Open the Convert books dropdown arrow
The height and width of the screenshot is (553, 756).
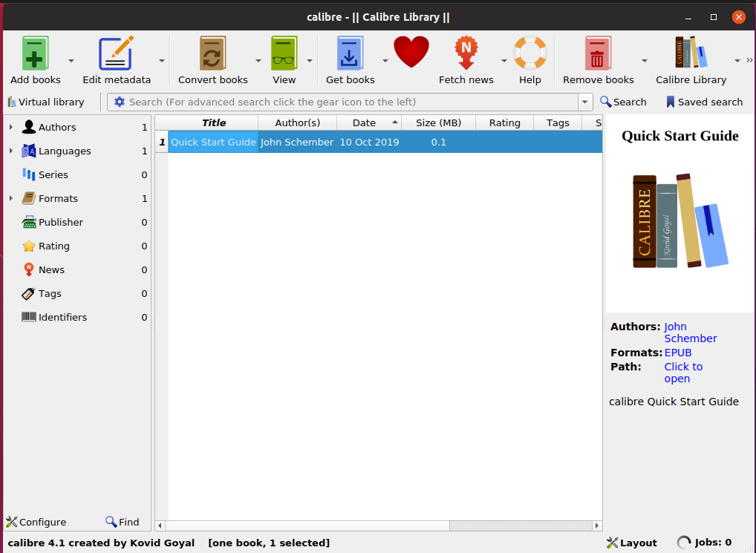pos(258,61)
